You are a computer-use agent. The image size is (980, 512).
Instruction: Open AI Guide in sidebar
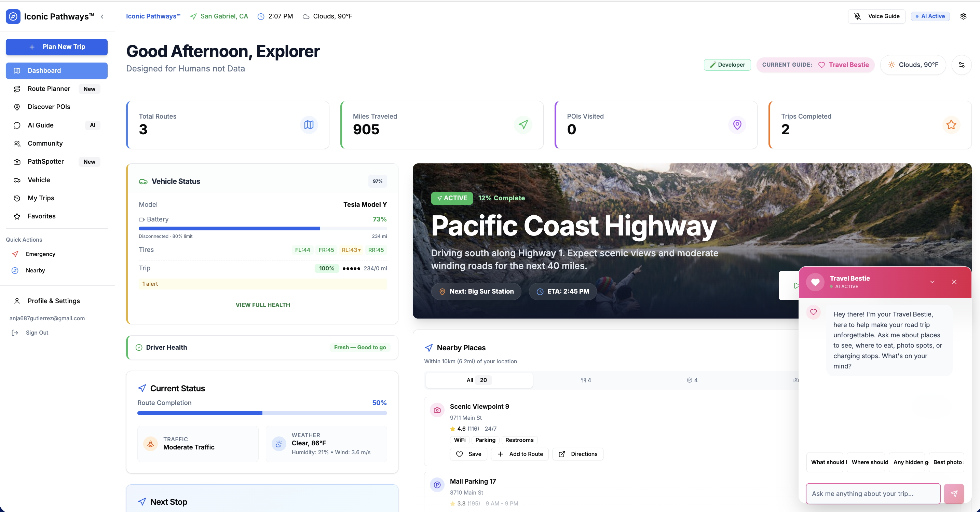57,125
